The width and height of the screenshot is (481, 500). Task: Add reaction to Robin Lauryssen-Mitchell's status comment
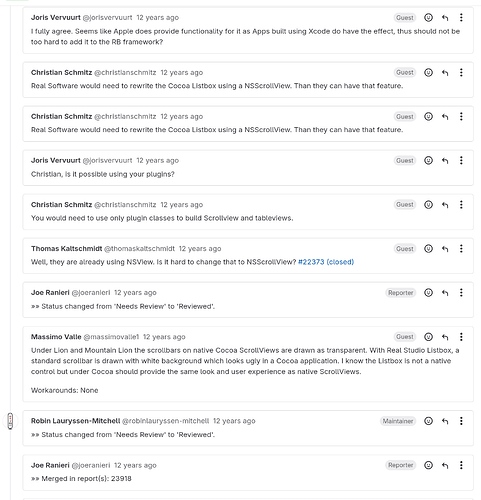click(x=428, y=421)
